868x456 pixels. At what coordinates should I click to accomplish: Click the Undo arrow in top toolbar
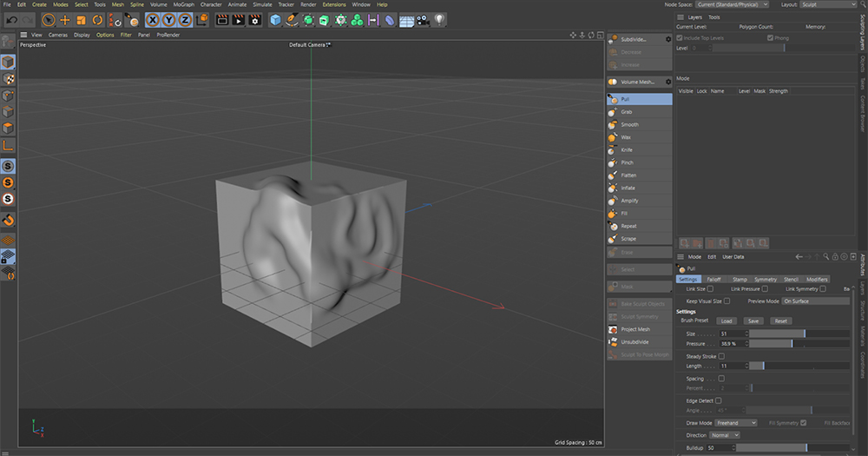point(11,20)
